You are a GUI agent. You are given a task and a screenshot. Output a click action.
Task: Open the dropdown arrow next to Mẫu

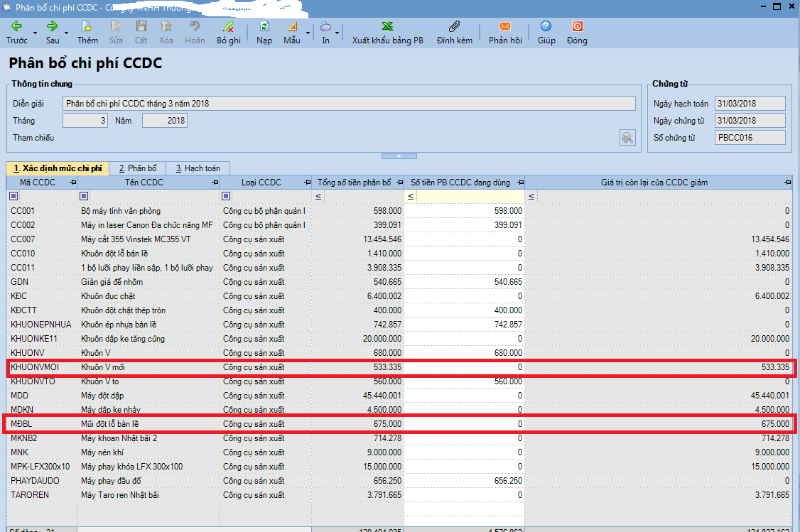(x=308, y=33)
